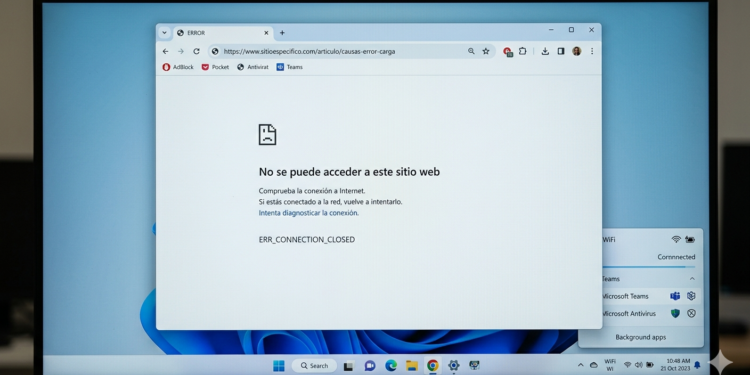Bookmark this page with the star icon

(486, 51)
